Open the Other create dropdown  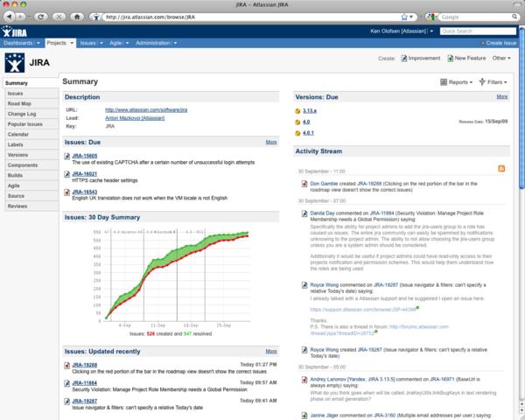(x=501, y=59)
